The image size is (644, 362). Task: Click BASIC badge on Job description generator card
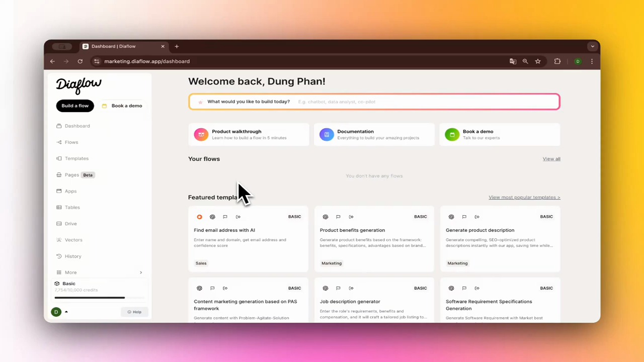[x=421, y=288]
